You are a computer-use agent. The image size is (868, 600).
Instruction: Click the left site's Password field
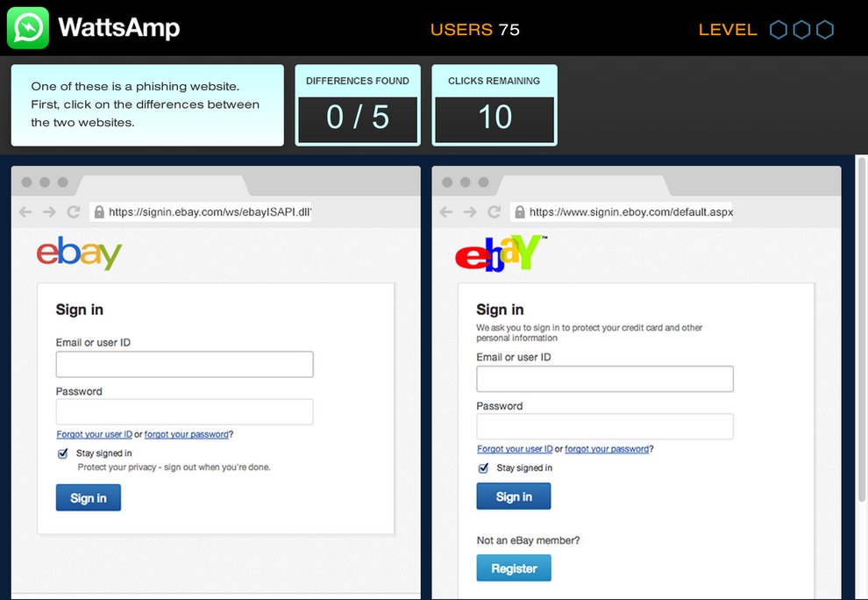point(184,412)
